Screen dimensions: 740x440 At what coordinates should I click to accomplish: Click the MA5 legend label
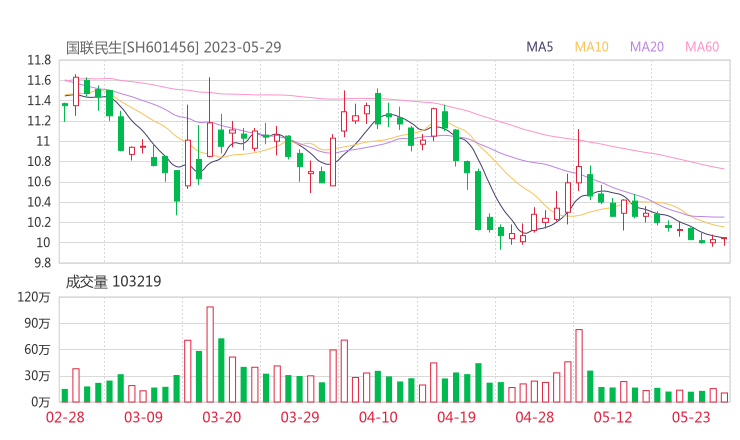click(x=539, y=47)
